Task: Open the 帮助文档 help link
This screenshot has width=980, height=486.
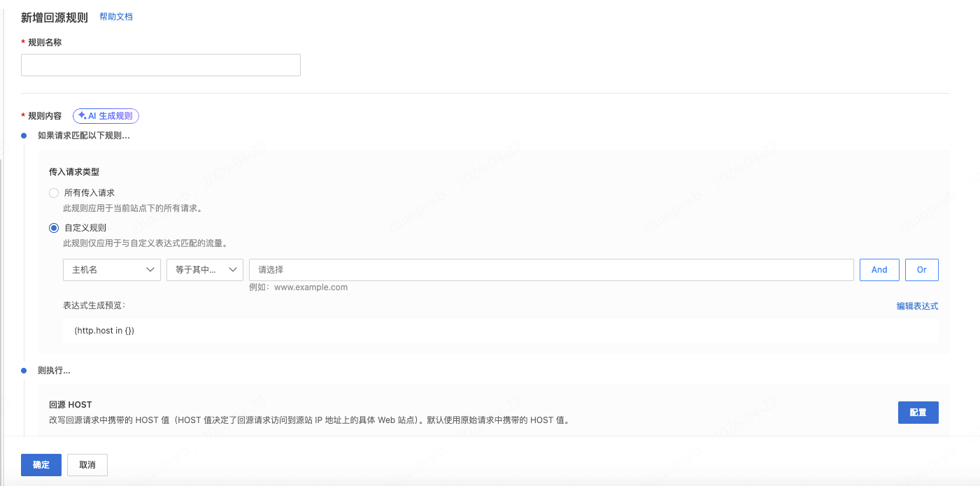Action: [116, 17]
